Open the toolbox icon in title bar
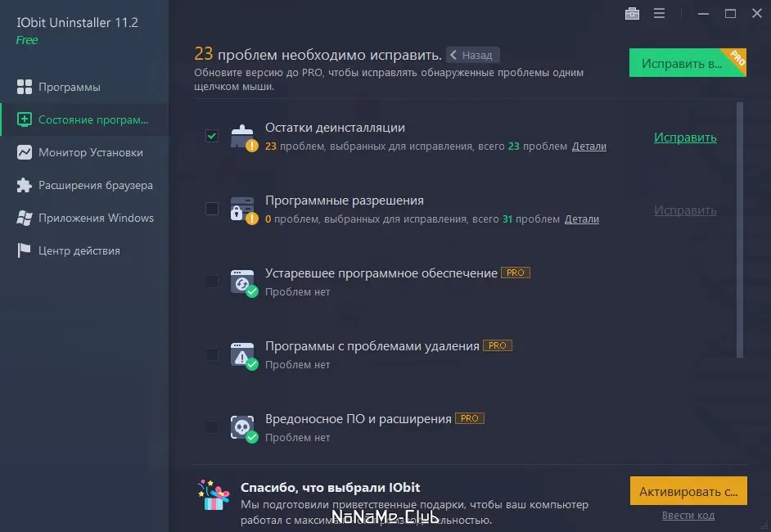This screenshot has height=532, width=771. [632, 13]
